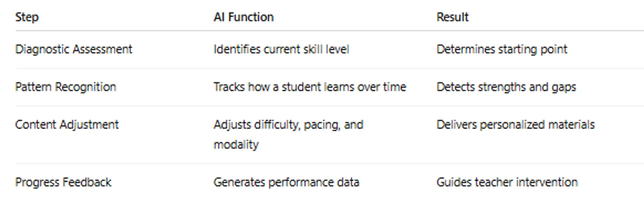
Task: Click the Identifies current skill level cell
Action: pos(281,49)
